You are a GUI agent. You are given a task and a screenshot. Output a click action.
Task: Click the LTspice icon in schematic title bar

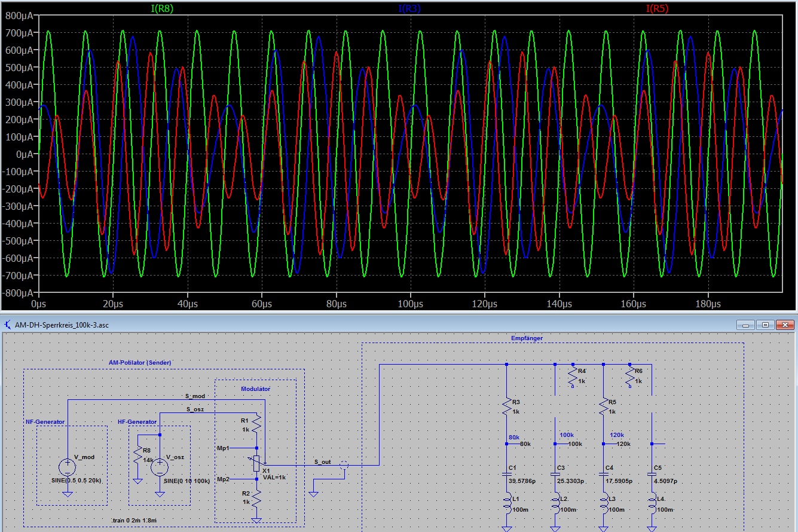pos(8,325)
